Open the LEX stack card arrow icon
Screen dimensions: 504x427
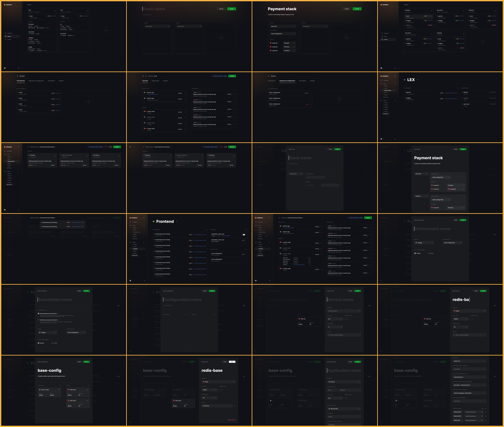[x=55, y=11]
